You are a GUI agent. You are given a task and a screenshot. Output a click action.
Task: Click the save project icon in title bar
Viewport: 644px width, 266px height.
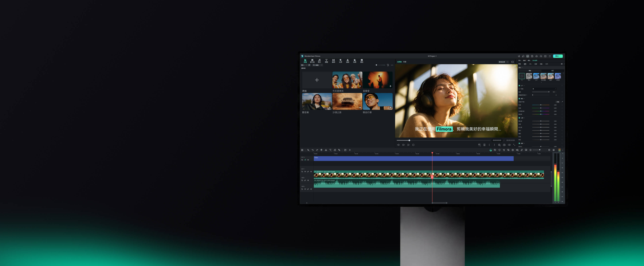tap(532, 56)
